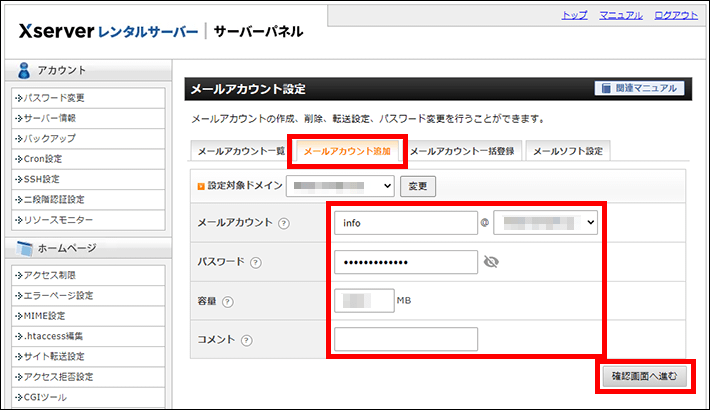Screen dimensions: 710x410
Task: Click the 変更 button
Action: point(418,186)
